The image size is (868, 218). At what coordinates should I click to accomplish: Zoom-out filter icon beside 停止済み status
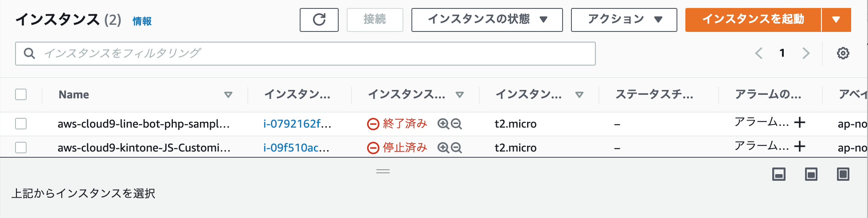(457, 148)
